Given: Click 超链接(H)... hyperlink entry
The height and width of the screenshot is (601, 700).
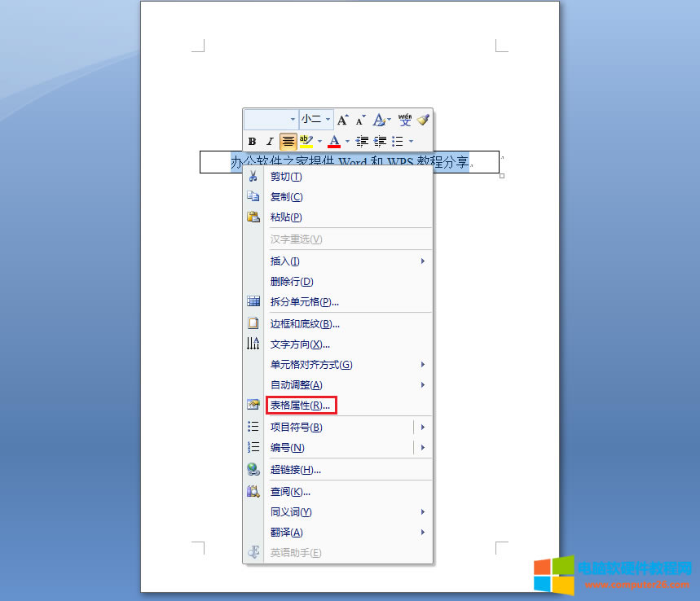Looking at the screenshot, I should tap(296, 470).
